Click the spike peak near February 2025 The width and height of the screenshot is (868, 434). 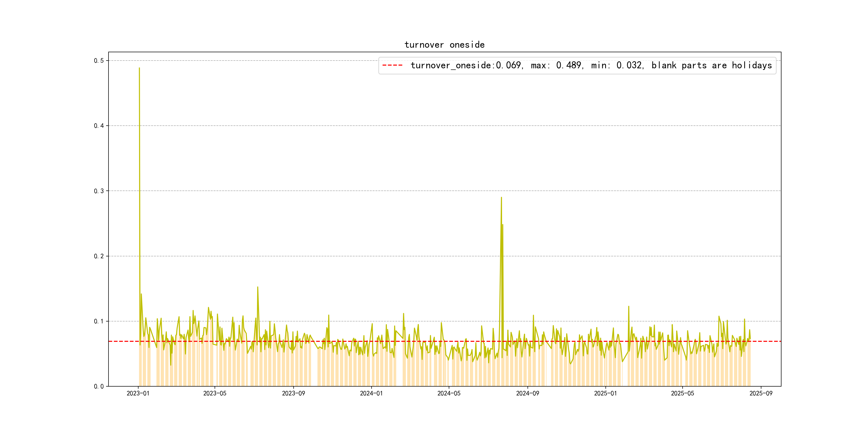(x=629, y=307)
